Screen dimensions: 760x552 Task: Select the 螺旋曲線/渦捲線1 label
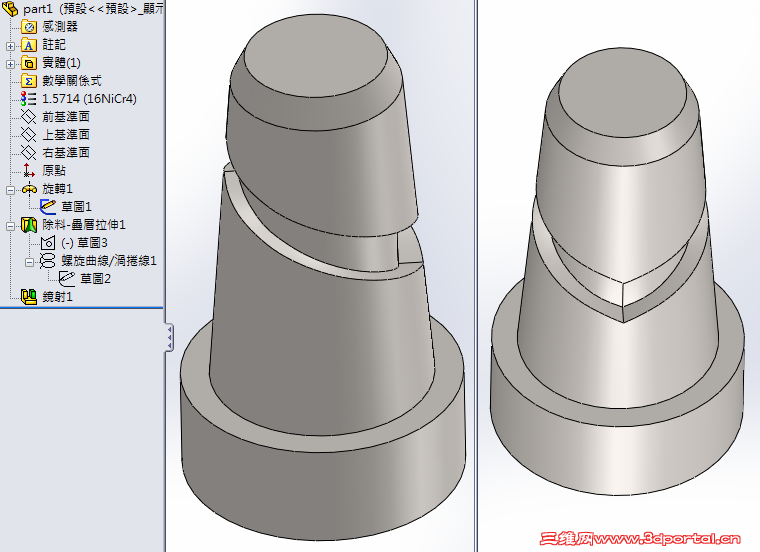(109, 261)
